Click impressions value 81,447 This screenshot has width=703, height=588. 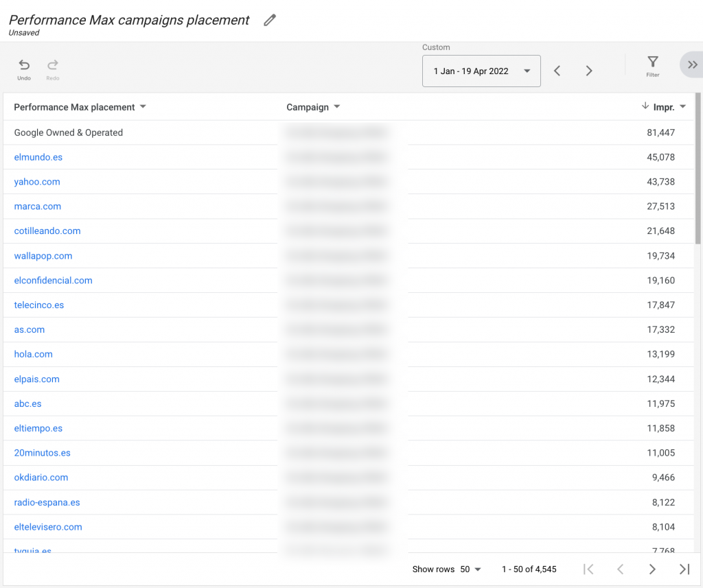point(660,132)
